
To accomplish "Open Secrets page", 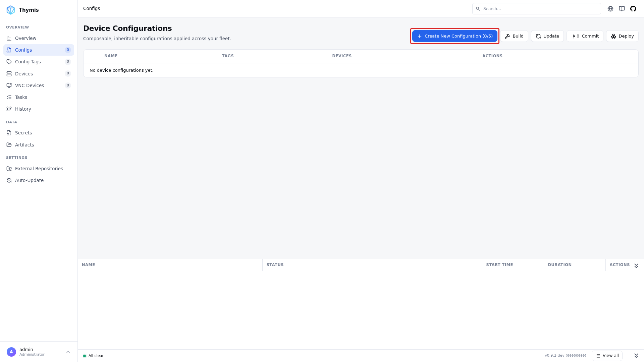I will (39, 133).
